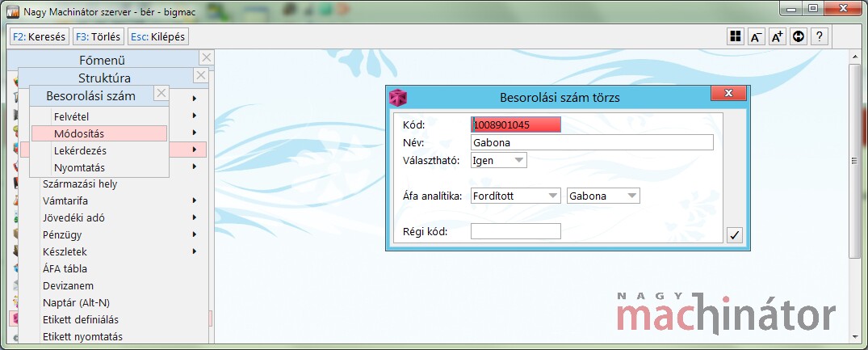The width and height of the screenshot is (868, 350).
Task: Click the Név field containing Gabona
Action: click(592, 142)
